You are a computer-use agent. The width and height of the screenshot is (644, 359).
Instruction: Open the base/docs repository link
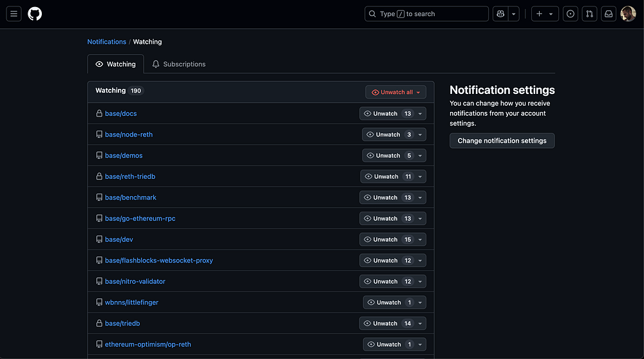tap(121, 113)
